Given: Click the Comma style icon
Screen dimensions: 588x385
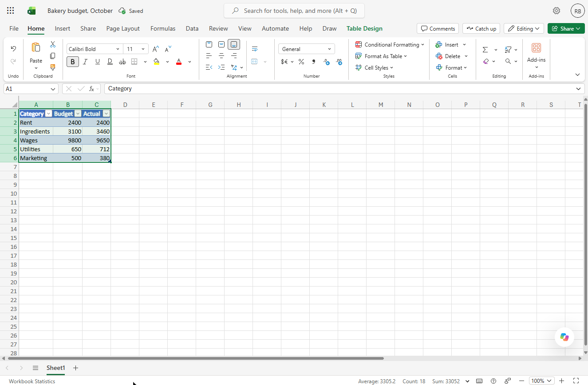Looking at the screenshot, I should (314, 62).
